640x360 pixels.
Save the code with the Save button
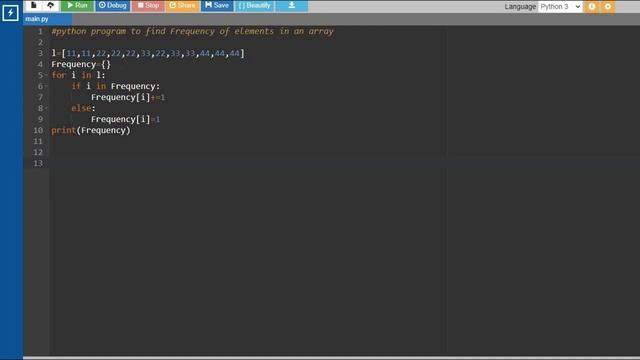click(217, 5)
